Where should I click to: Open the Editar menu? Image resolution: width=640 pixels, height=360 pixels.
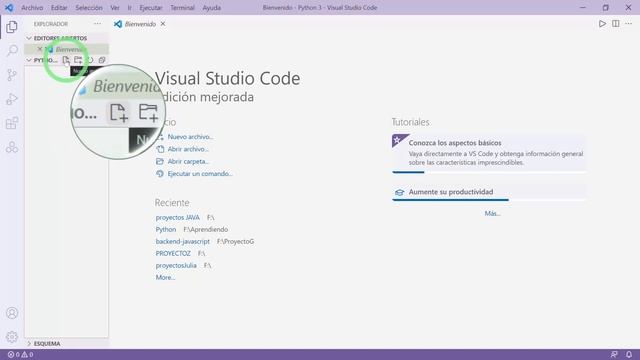(x=59, y=8)
